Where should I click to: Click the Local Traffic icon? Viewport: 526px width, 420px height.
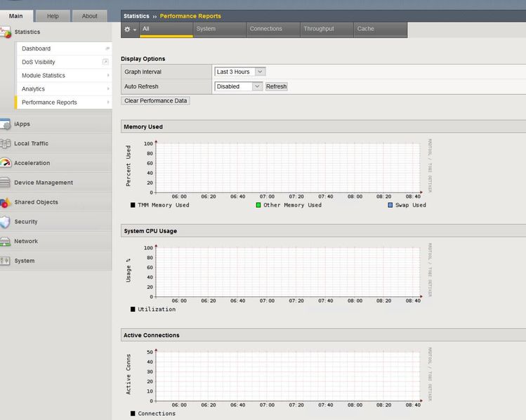click(x=6, y=144)
